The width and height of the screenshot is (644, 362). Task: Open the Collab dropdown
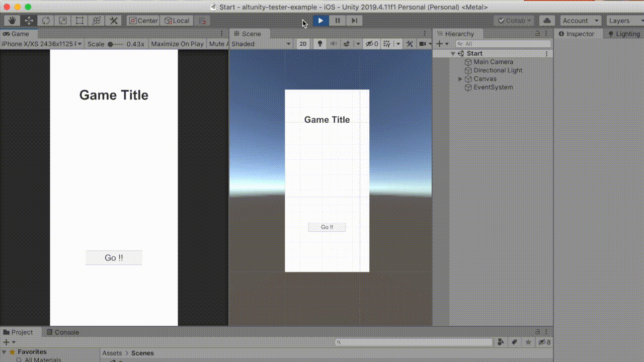[x=514, y=21]
